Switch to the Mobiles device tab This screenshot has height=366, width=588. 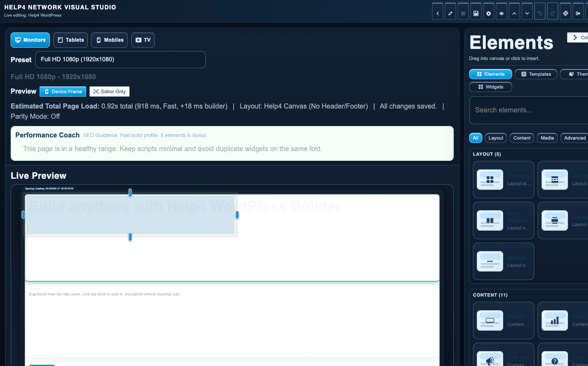[110, 40]
